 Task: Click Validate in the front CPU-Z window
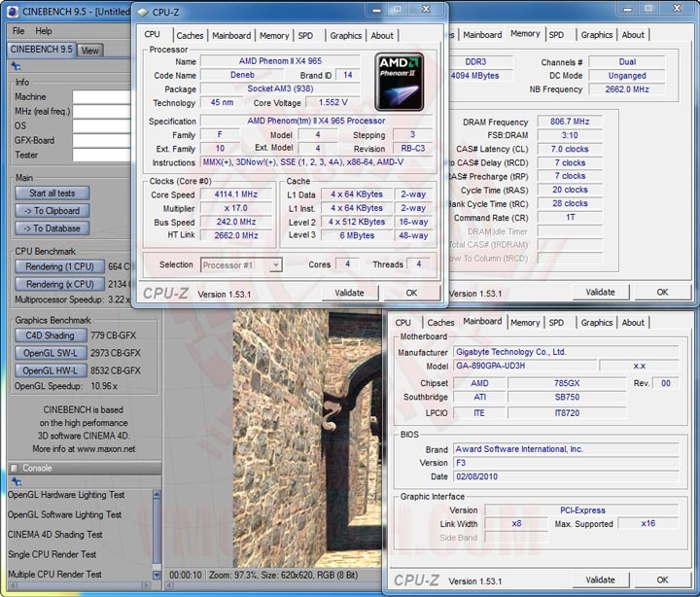[350, 293]
